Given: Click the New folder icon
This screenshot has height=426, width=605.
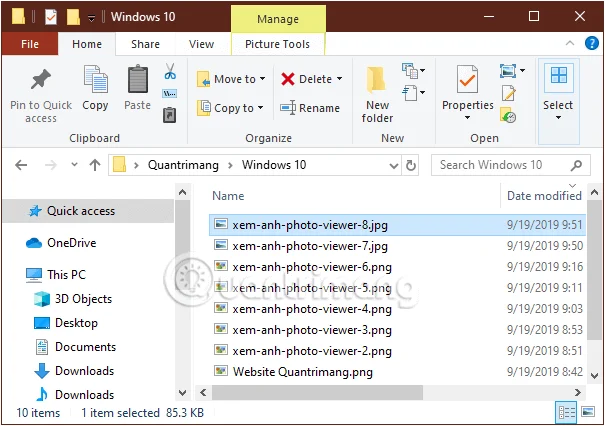Looking at the screenshot, I should [x=376, y=80].
